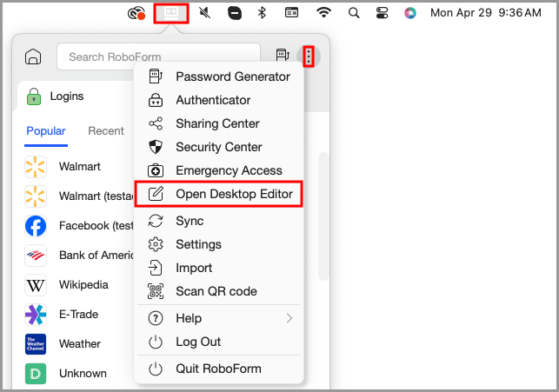Open the Walmart (testa... login
This screenshot has height=392, width=559.
(78, 196)
